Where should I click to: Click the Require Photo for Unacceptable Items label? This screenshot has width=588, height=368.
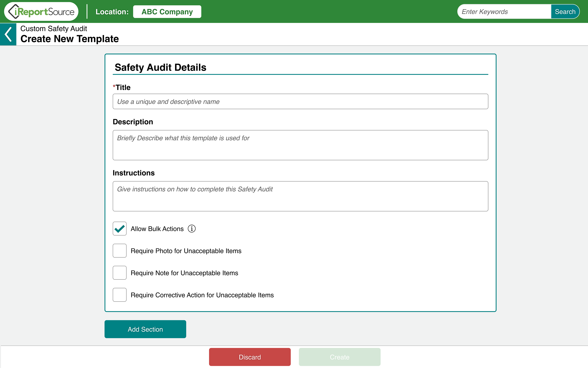(186, 251)
